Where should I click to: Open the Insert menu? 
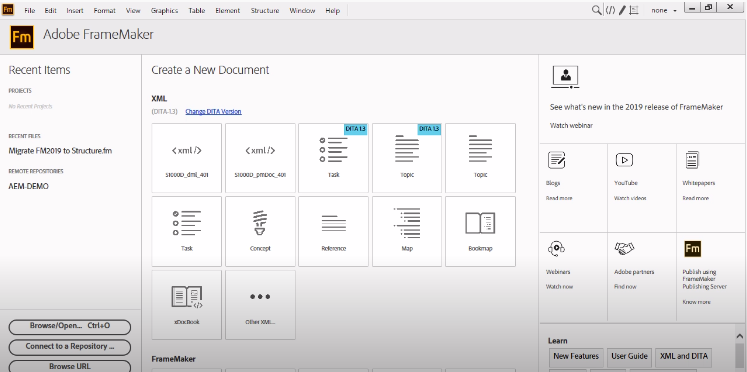[x=75, y=10]
